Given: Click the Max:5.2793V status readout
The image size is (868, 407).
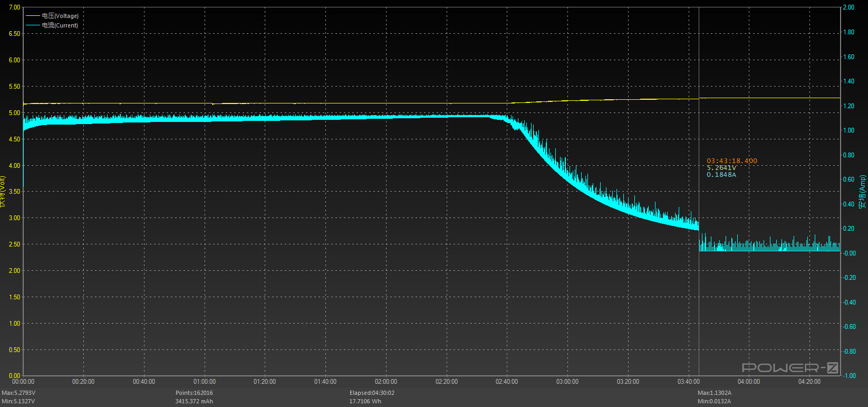Looking at the screenshot, I should coord(18,393).
